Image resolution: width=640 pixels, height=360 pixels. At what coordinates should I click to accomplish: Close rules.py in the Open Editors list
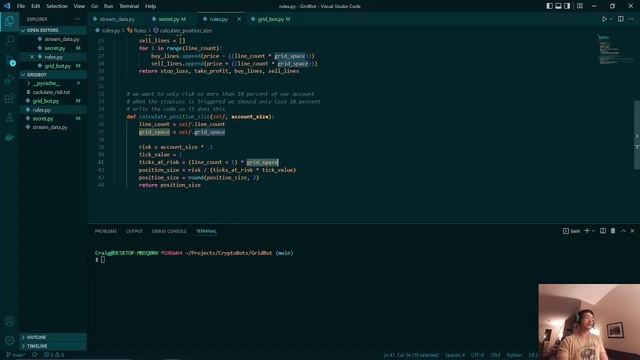[32, 57]
